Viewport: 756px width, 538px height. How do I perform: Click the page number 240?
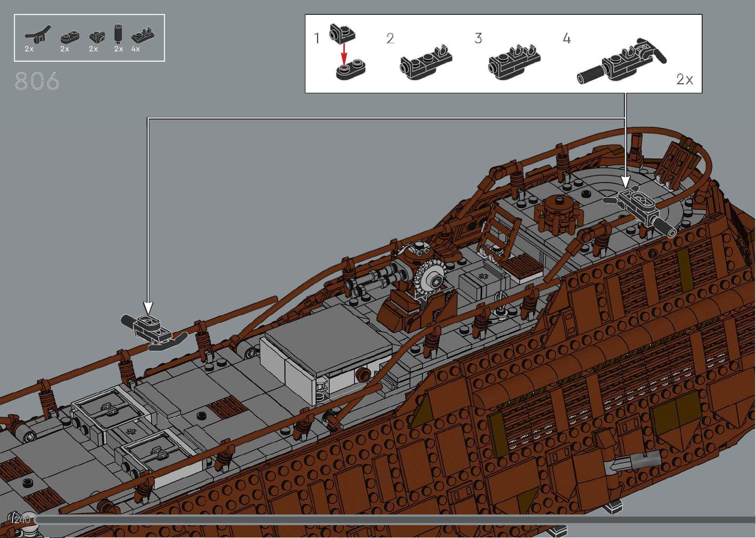pos(22,520)
